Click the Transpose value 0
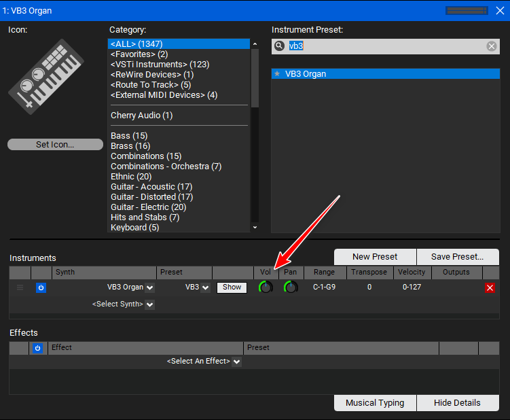This screenshot has width=510, height=420. pyautogui.click(x=369, y=287)
